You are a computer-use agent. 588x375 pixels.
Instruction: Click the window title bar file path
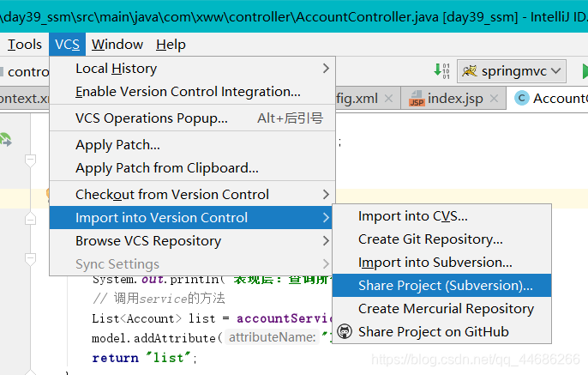coord(294,17)
